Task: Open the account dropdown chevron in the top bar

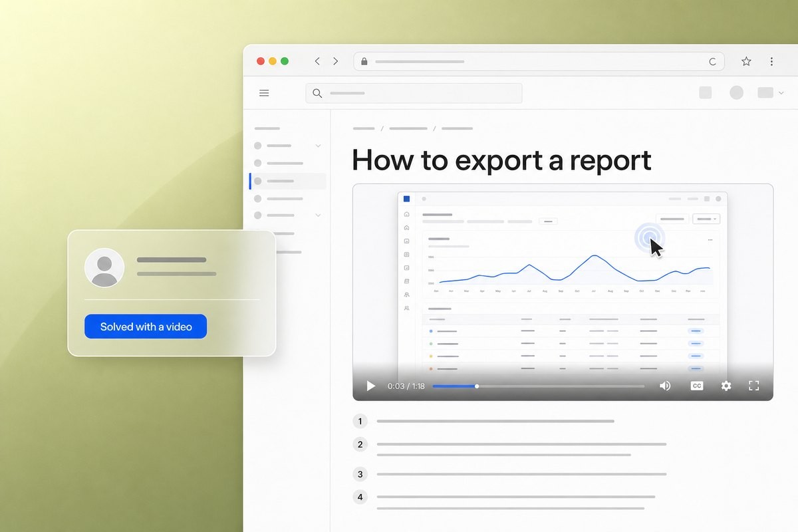Action: (781, 93)
